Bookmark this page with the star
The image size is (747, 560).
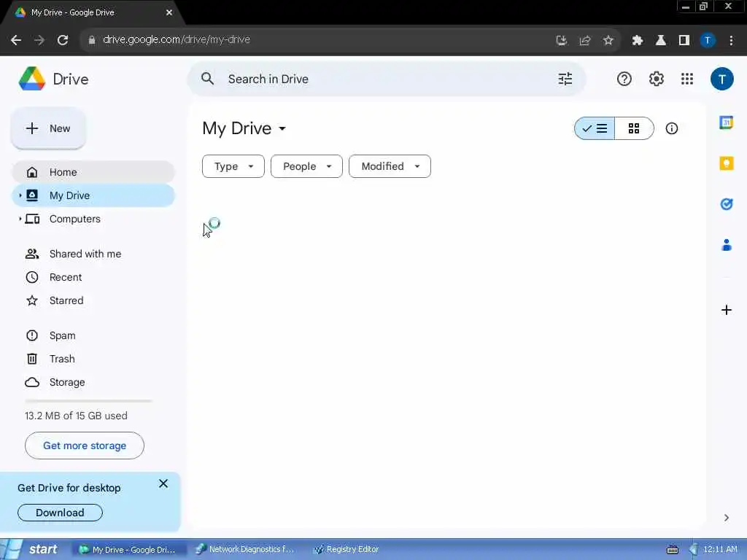click(x=608, y=41)
